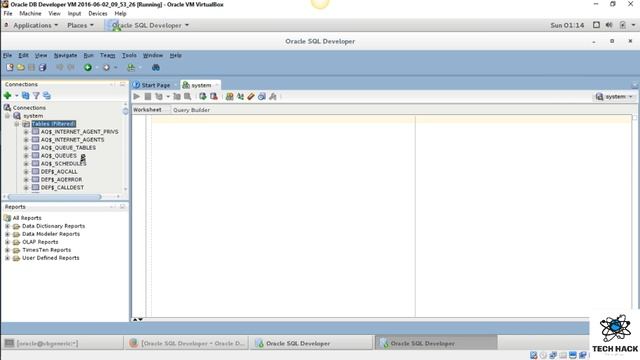
Task: Switch to the Query Builder tab
Action: 191,110
